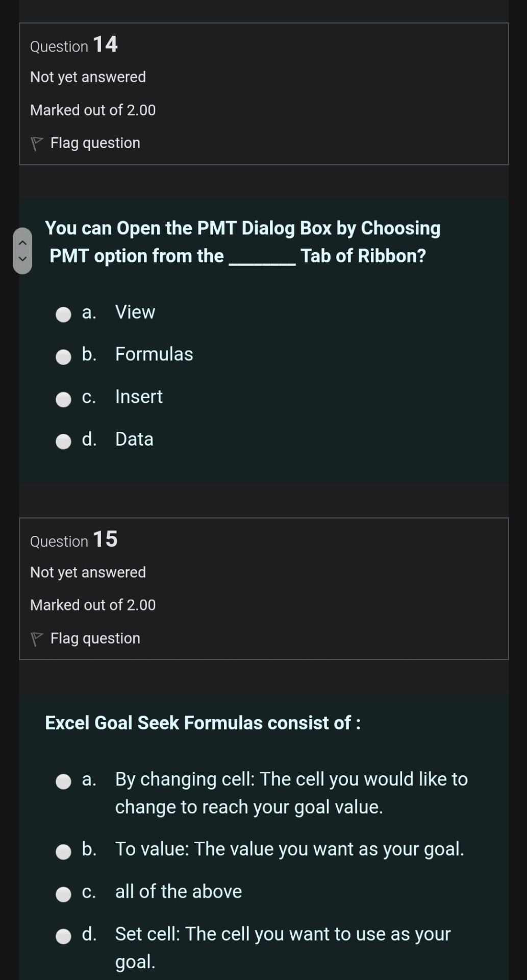Click the Question 15 heading

coord(73,540)
